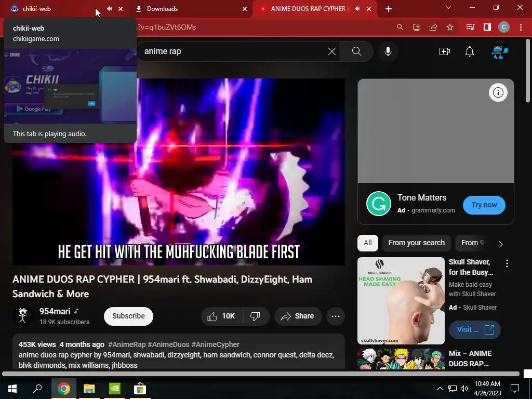Bookmark this page with the star icon
The height and width of the screenshot is (399, 532).
(450, 27)
